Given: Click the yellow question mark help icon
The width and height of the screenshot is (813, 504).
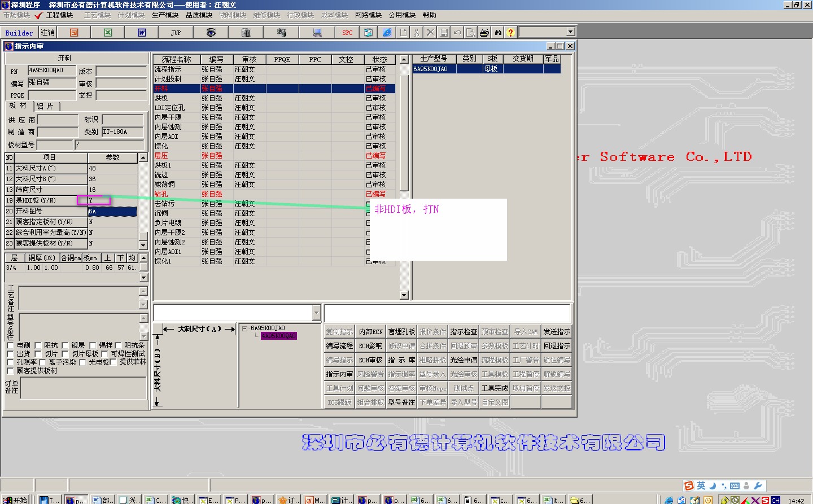Looking at the screenshot, I should 510,33.
